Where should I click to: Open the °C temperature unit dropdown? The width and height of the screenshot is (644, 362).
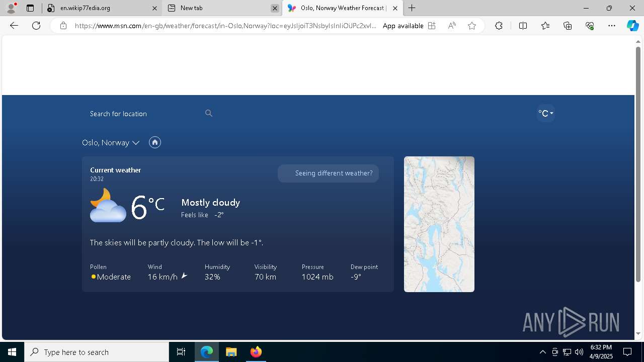coord(546,113)
